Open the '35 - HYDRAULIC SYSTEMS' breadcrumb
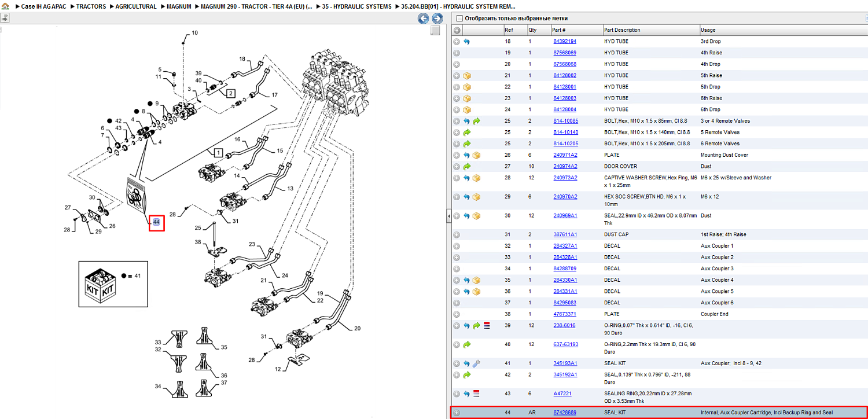The image size is (868, 419). coord(356,6)
